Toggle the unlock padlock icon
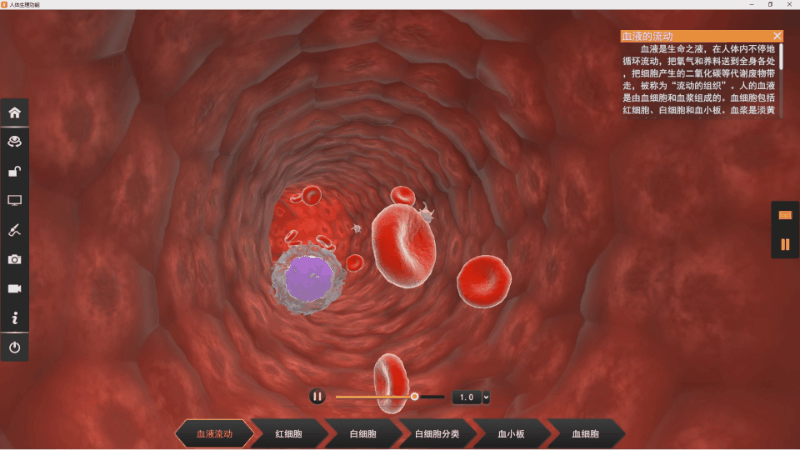800x450 pixels. pyautogui.click(x=14, y=171)
